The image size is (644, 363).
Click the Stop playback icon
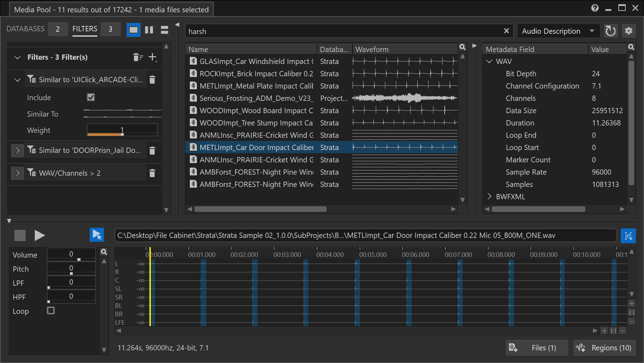[x=20, y=235]
